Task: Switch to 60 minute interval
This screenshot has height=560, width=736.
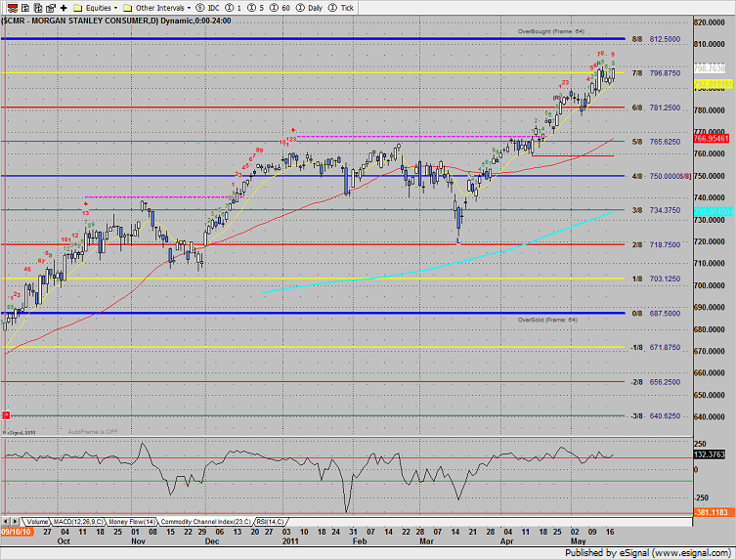Action: tap(280, 8)
